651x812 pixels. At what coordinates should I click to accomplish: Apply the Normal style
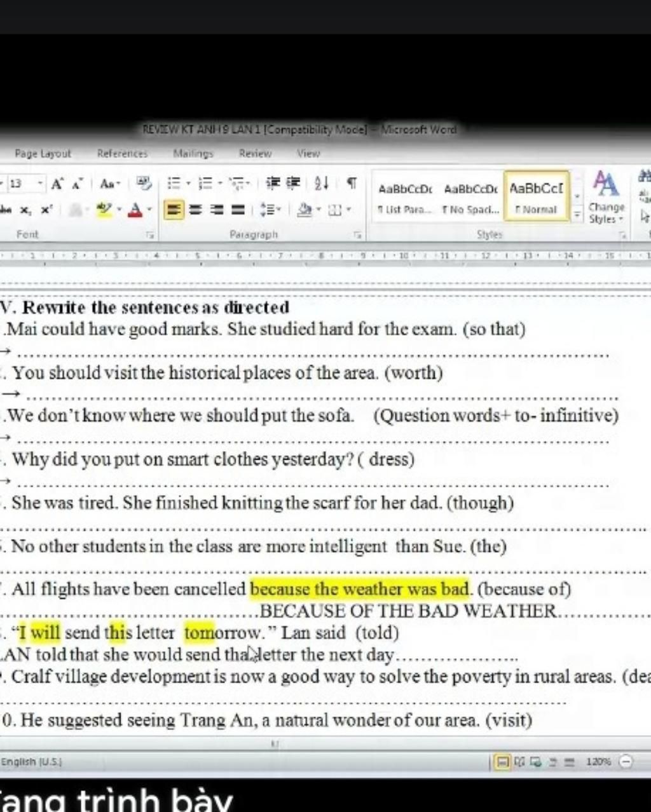coord(537,196)
